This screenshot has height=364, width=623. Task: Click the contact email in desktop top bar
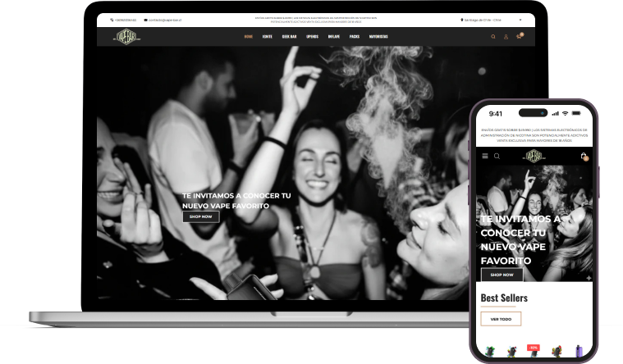[163, 20]
